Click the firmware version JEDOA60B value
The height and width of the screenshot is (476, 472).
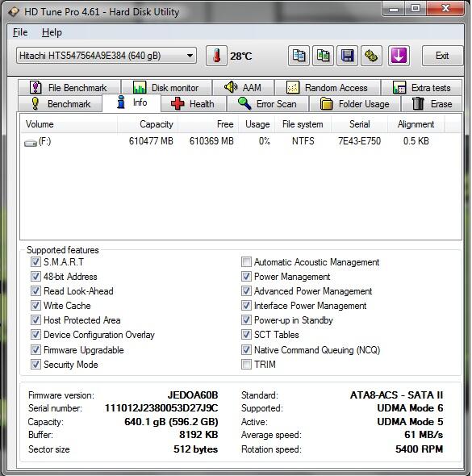[193, 395]
